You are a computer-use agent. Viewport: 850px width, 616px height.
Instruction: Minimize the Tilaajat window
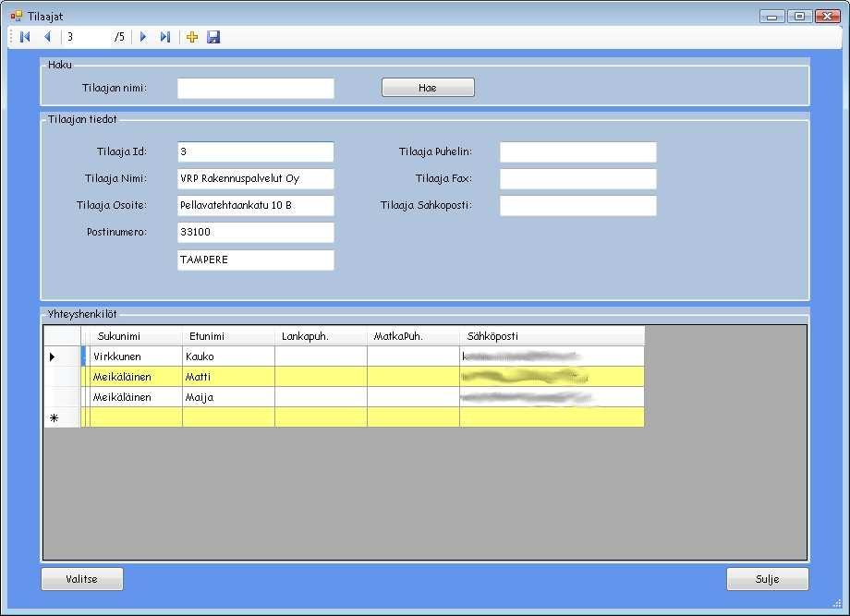pos(772,17)
